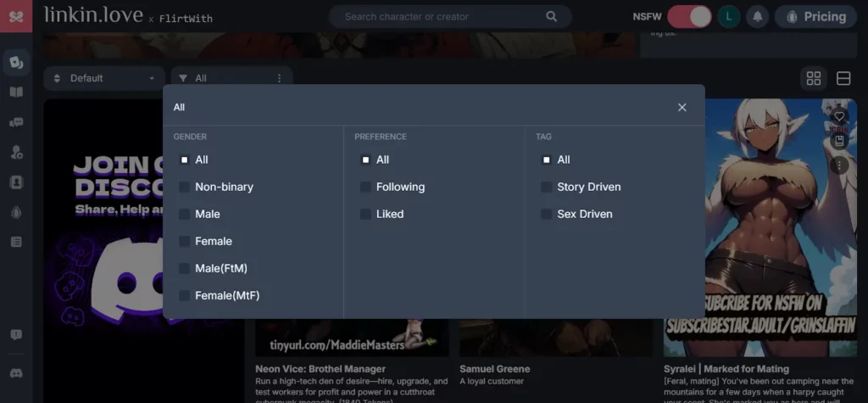Open the Syralei card's more options menu

point(839,165)
